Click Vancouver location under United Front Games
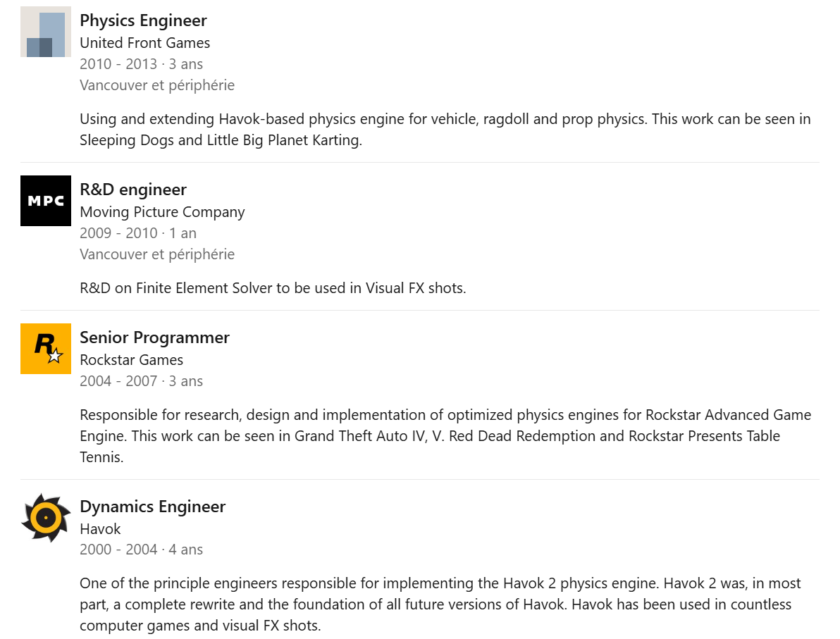 tap(157, 85)
